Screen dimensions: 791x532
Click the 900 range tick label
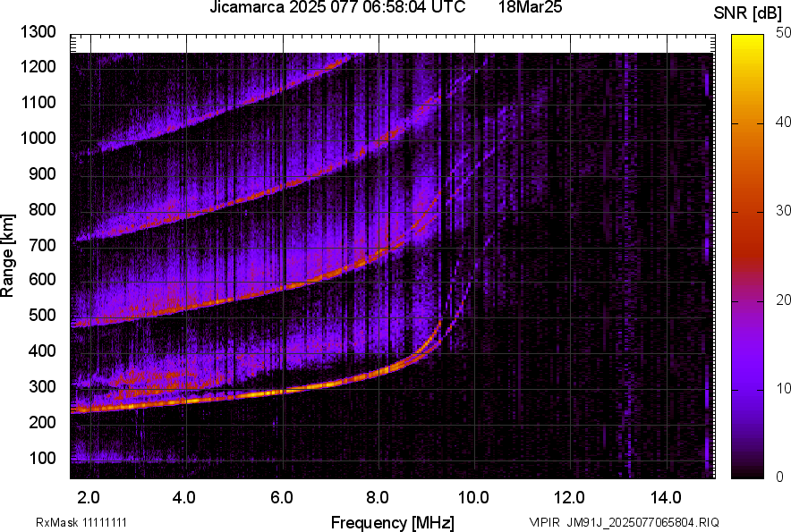click(x=42, y=173)
